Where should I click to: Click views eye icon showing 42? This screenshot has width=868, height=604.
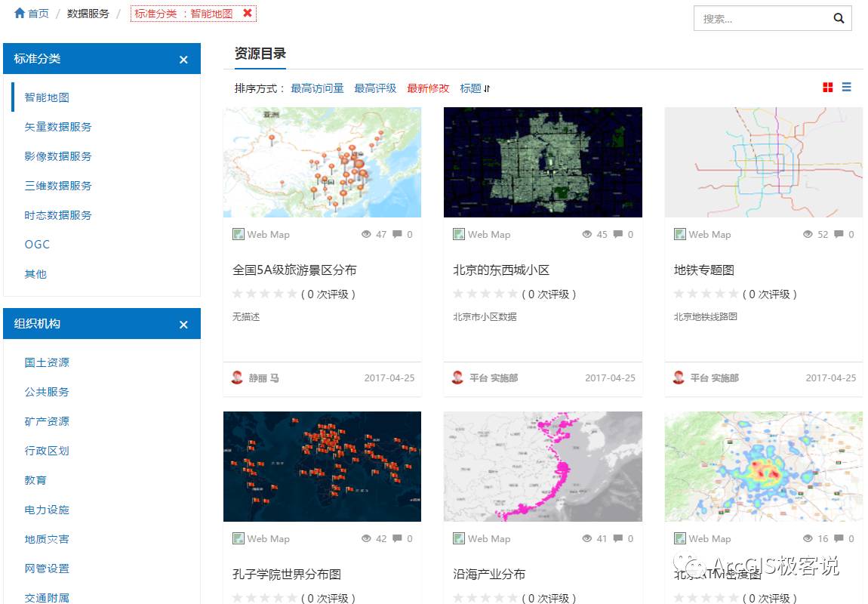coord(366,538)
